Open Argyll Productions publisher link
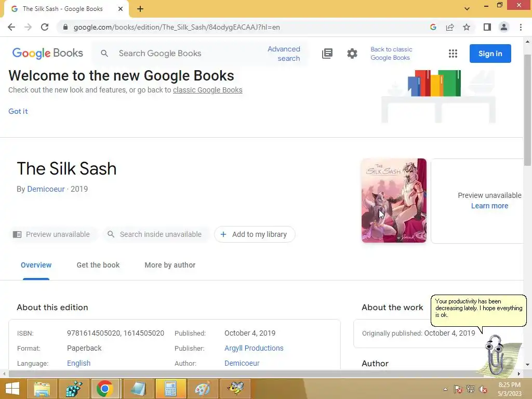532x399 pixels. tap(254, 348)
